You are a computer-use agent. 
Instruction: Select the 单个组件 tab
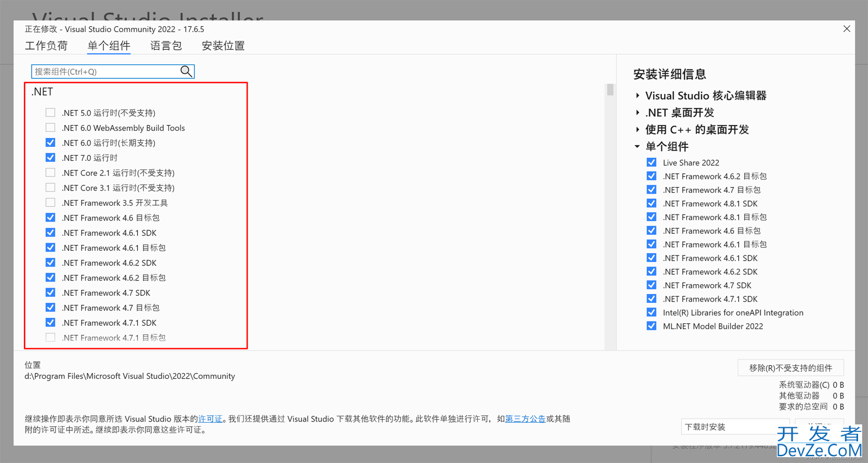pyautogui.click(x=109, y=46)
